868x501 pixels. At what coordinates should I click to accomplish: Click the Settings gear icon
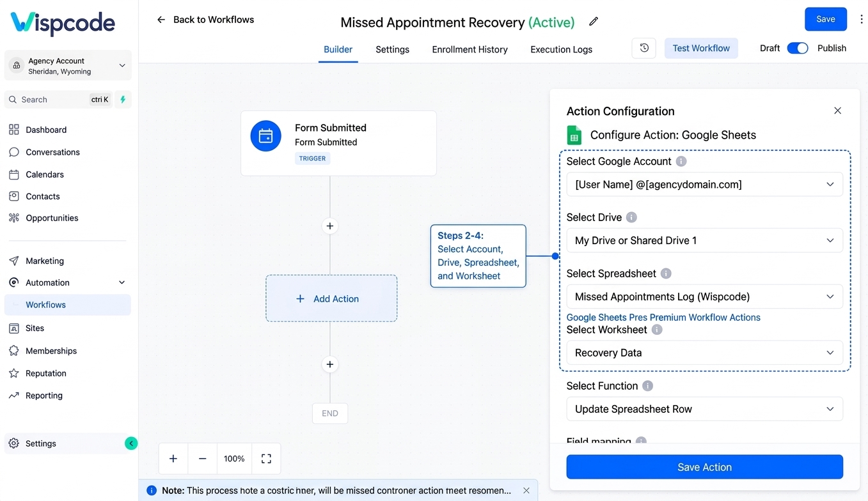14,443
